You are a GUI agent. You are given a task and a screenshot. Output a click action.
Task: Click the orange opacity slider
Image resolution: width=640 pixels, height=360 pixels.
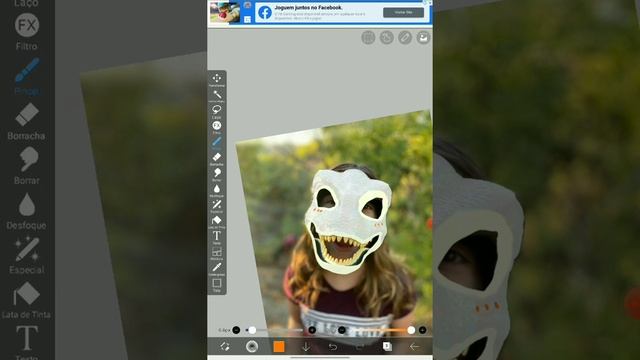382,330
